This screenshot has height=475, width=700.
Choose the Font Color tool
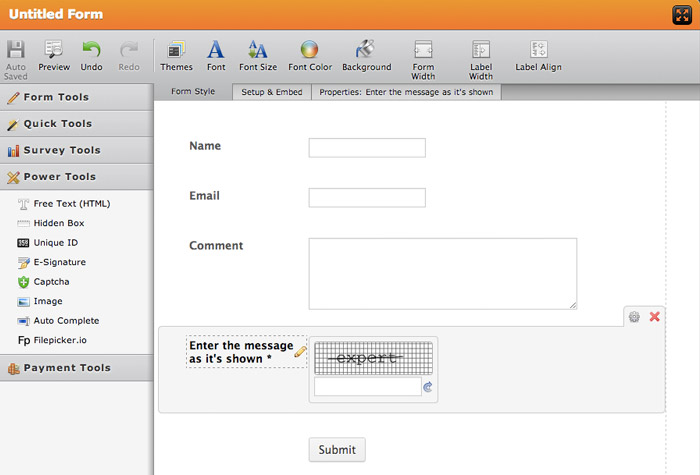point(309,55)
